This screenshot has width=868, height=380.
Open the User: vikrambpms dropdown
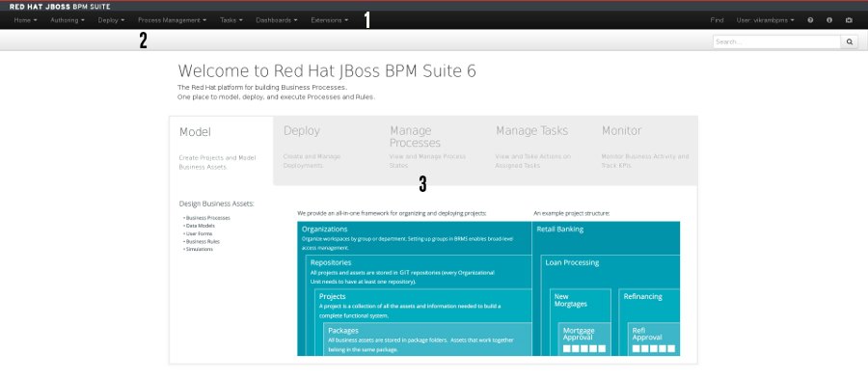point(765,20)
